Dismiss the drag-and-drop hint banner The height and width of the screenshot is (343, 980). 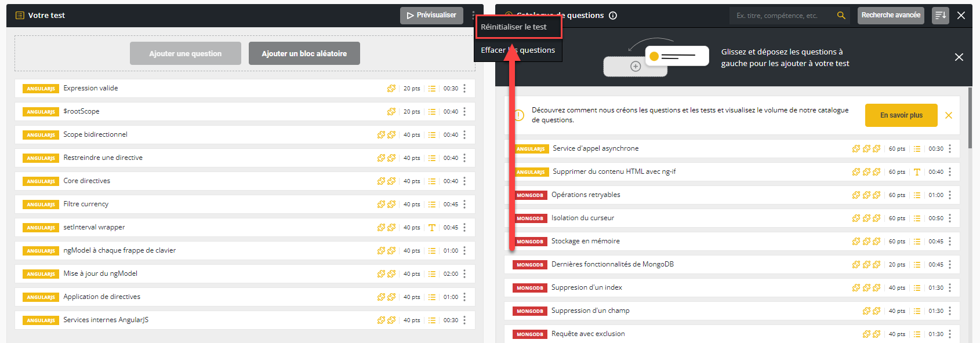pos(959,57)
